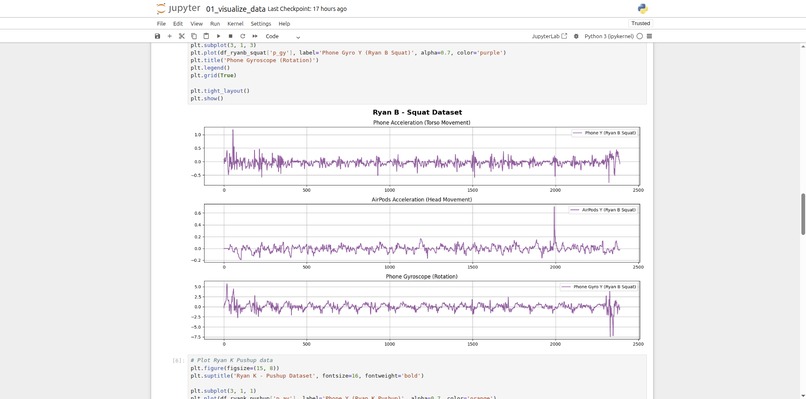Image resolution: width=806 pixels, height=399 pixels.
Task: Open the debugger bug icon
Action: 576,37
